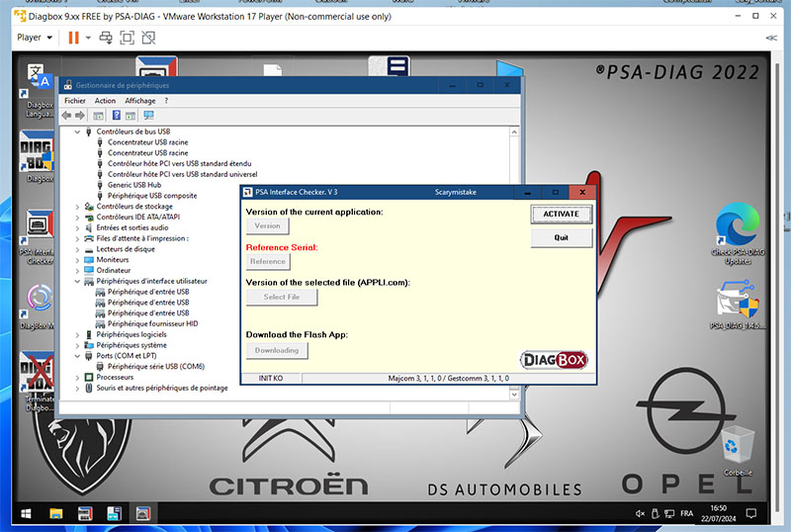The image size is (791, 532).
Task: Select Périphériques logiciels tree item
Action: pyautogui.click(x=132, y=334)
